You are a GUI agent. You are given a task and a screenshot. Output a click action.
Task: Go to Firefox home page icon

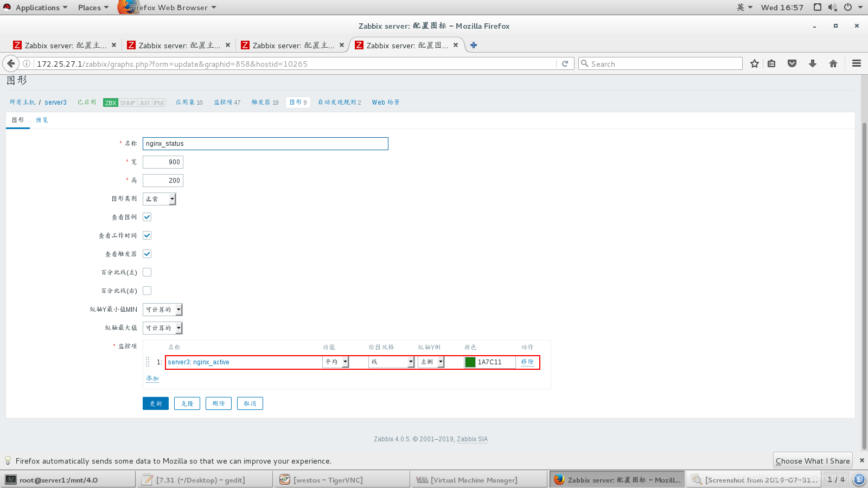click(833, 63)
